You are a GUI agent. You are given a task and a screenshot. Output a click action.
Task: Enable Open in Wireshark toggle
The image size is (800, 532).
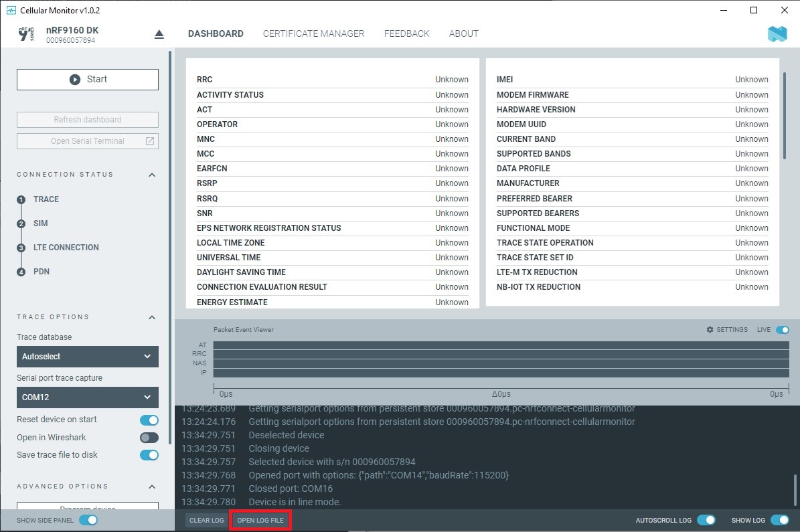(149, 438)
